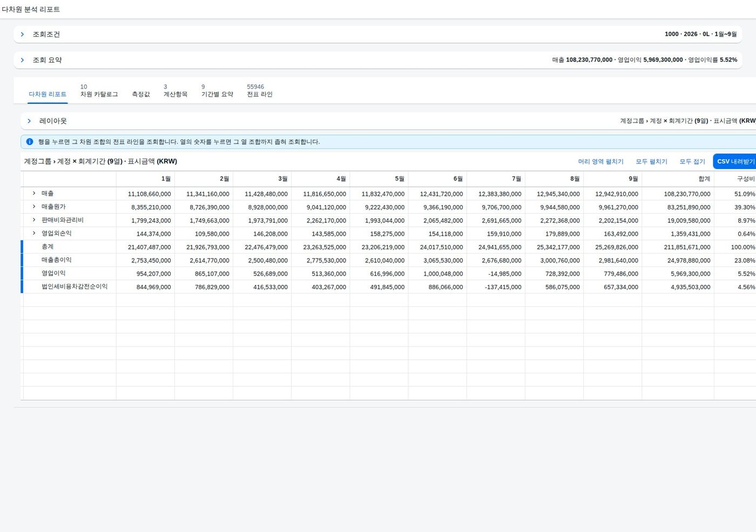Click the 머리 영역 펼치기 link
This screenshot has width=756, height=532.
coord(600,162)
